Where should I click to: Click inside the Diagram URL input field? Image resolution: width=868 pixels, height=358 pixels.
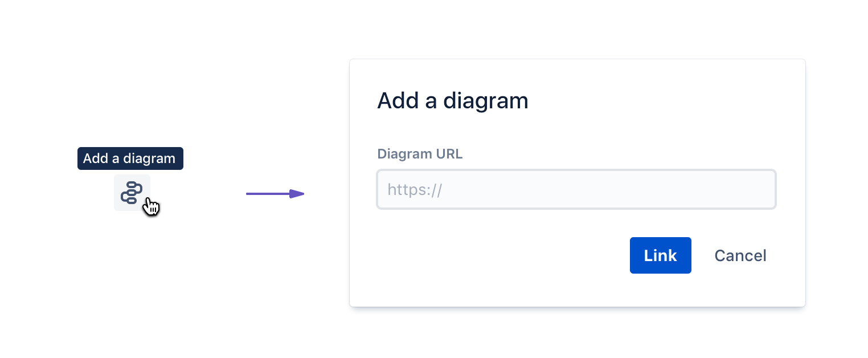[576, 189]
